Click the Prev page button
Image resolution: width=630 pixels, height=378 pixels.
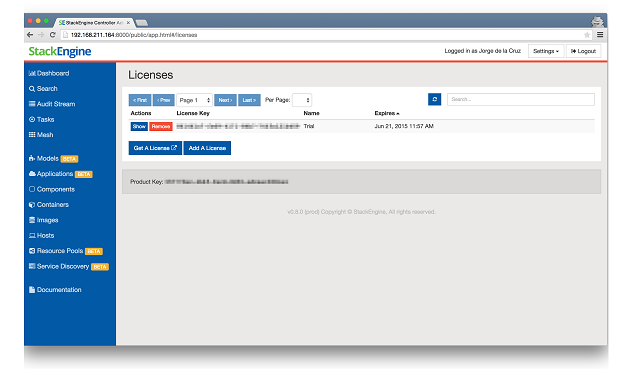pyautogui.click(x=164, y=100)
